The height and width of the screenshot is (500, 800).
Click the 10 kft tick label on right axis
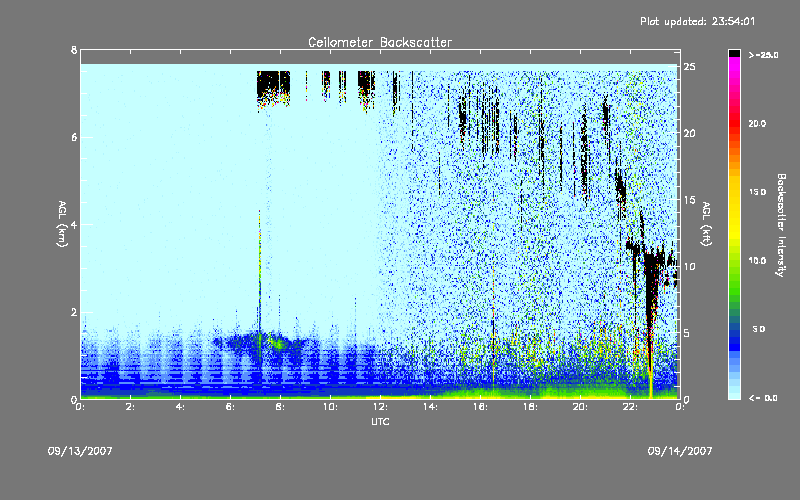pyautogui.click(x=689, y=266)
